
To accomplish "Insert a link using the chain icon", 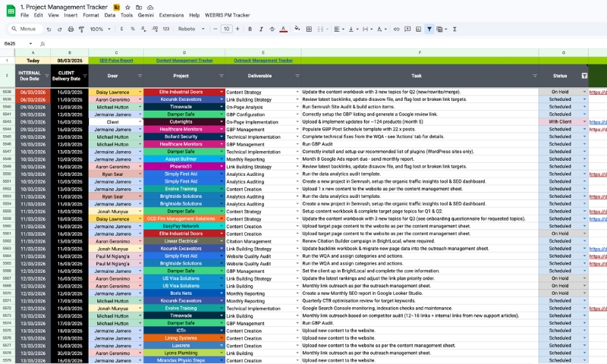I will [x=396, y=29].
